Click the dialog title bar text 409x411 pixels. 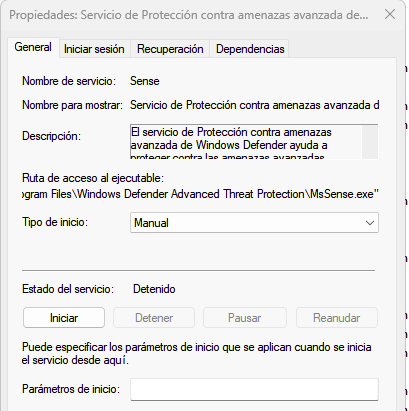pos(189,15)
